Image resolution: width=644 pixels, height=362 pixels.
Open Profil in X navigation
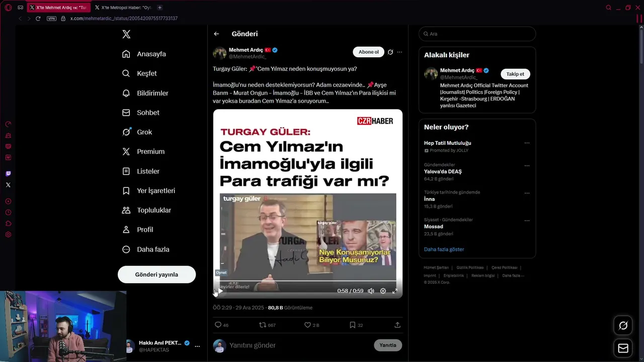tap(138, 229)
